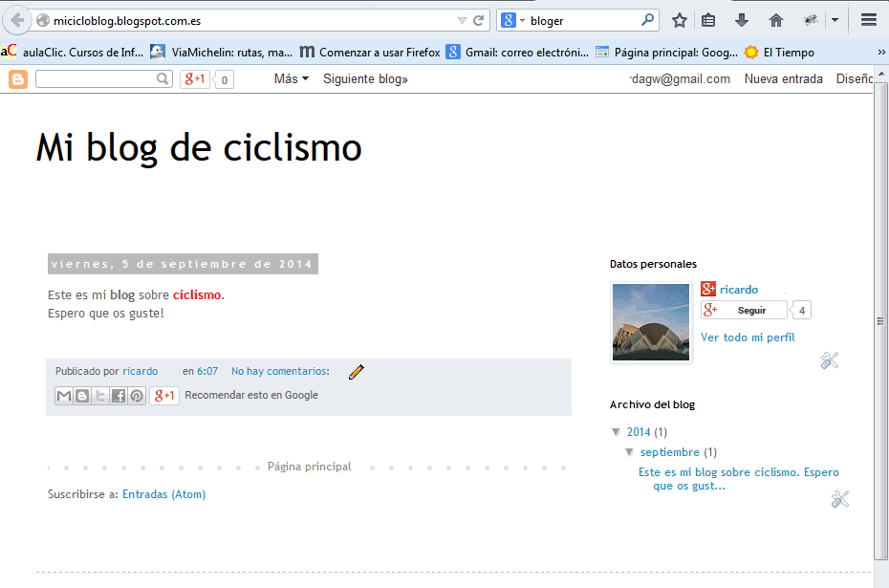The width and height of the screenshot is (889, 588).
Task: Collapse the septiembre archive month
Action: (x=630, y=452)
